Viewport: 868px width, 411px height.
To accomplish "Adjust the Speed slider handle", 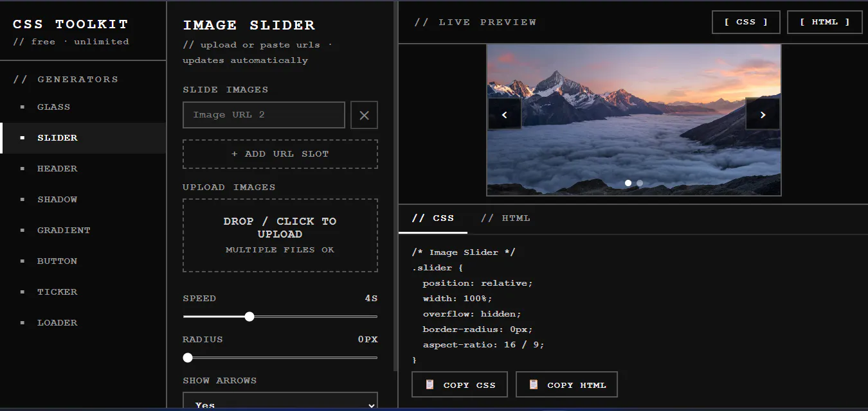I will click(249, 317).
